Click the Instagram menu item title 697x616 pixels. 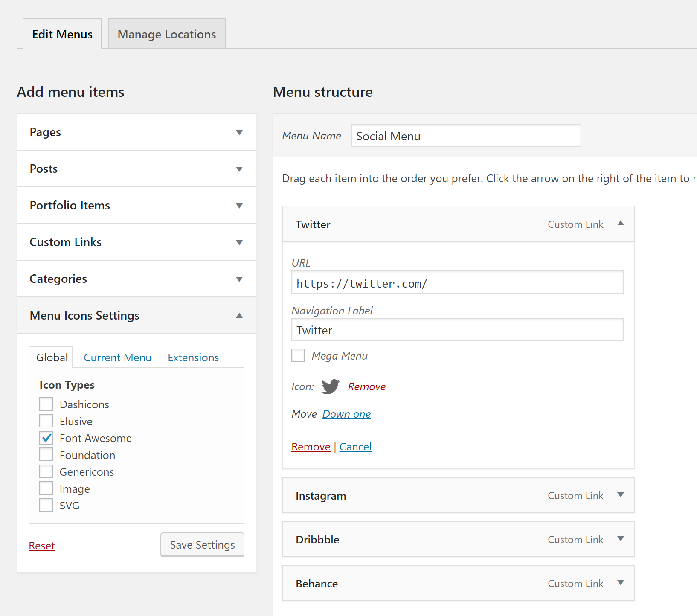tap(321, 496)
